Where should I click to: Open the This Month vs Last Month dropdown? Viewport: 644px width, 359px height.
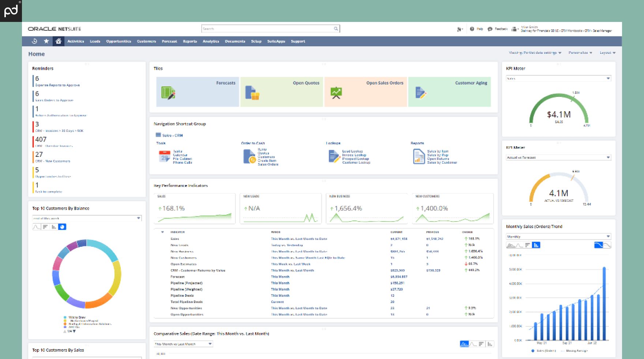(183, 344)
